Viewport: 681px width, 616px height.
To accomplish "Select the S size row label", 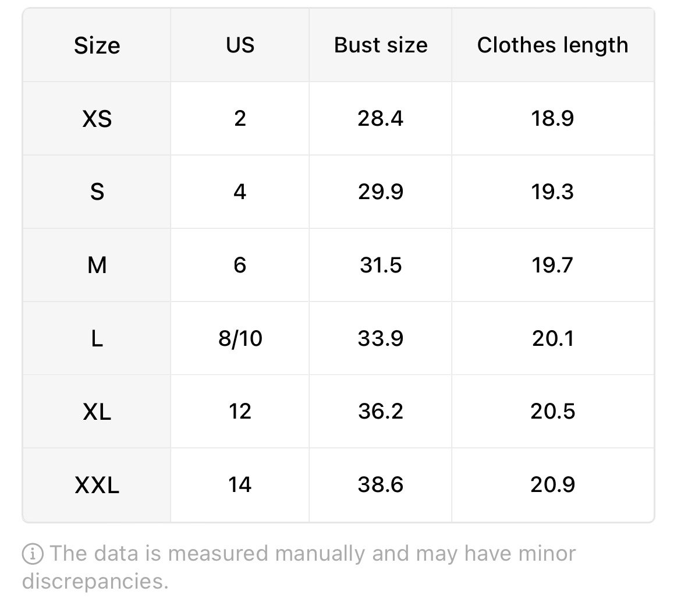I will (97, 192).
